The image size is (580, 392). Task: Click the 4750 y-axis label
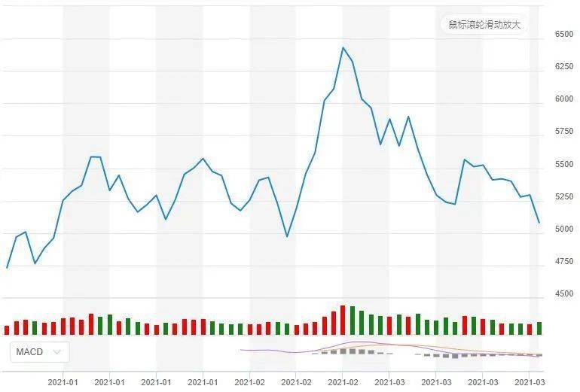point(563,261)
